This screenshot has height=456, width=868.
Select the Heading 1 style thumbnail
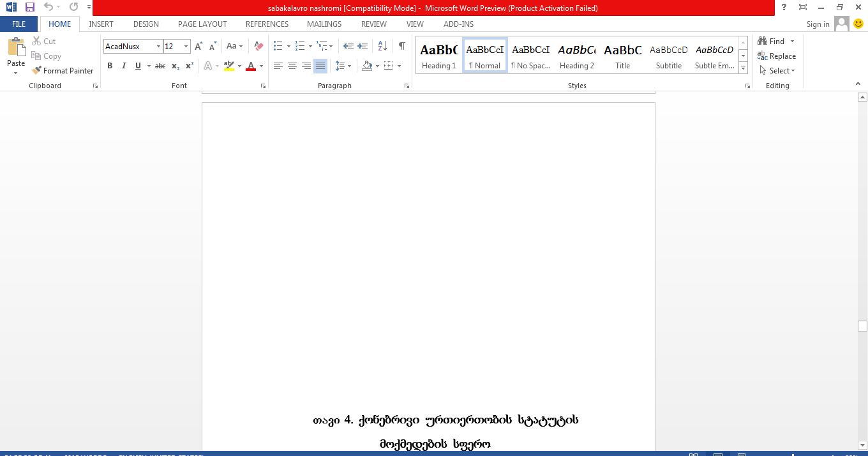click(439, 56)
